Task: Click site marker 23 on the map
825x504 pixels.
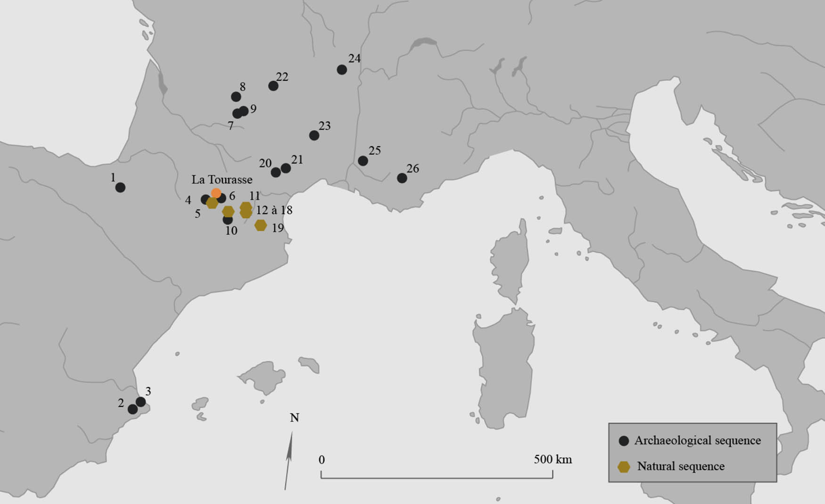Action: tap(314, 136)
